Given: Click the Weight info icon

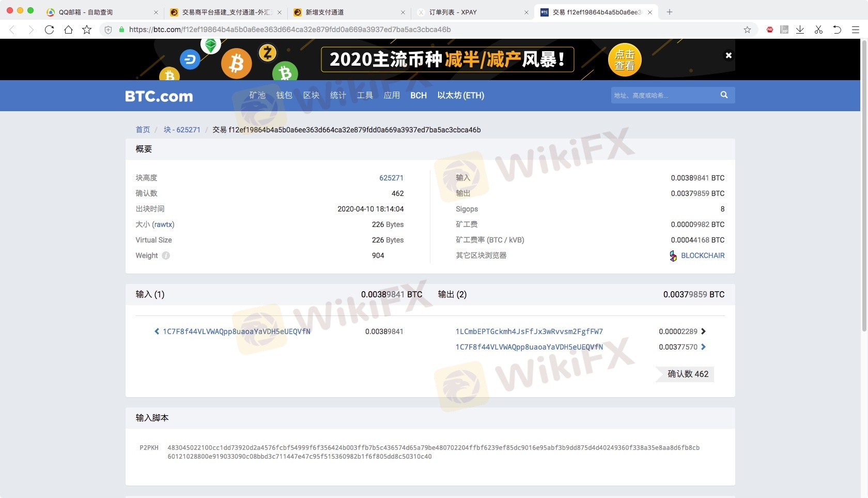Looking at the screenshot, I should coord(166,255).
